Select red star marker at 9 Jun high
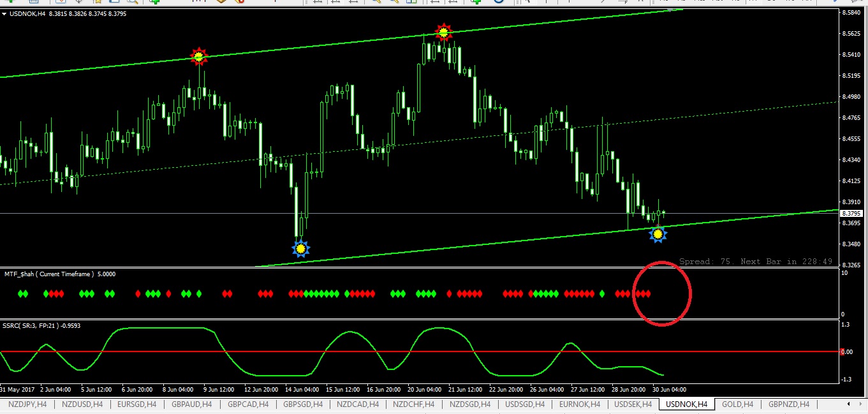This screenshot has width=868, height=414. coord(200,57)
